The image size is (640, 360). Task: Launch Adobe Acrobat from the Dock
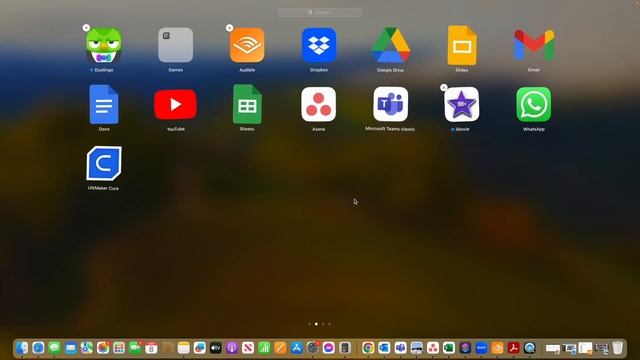[513, 348]
